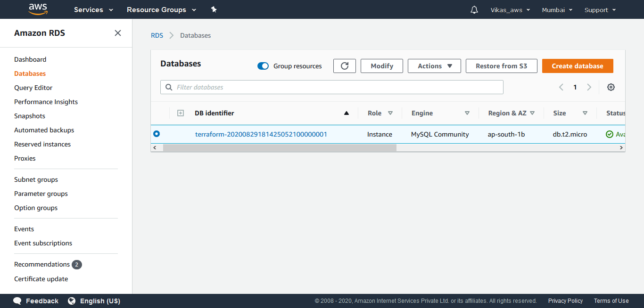Open Option groups
The height and width of the screenshot is (308, 644).
[36, 208]
